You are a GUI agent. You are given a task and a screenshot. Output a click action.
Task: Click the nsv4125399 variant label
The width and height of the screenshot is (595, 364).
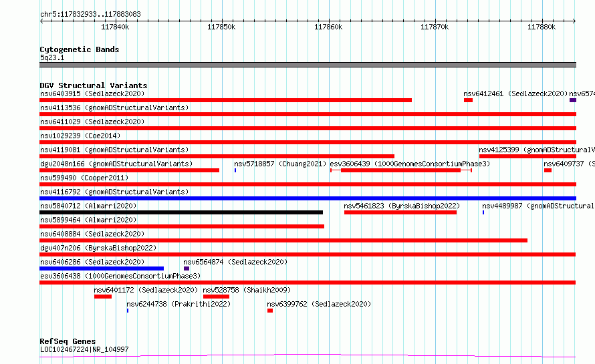pyautogui.click(x=537, y=150)
